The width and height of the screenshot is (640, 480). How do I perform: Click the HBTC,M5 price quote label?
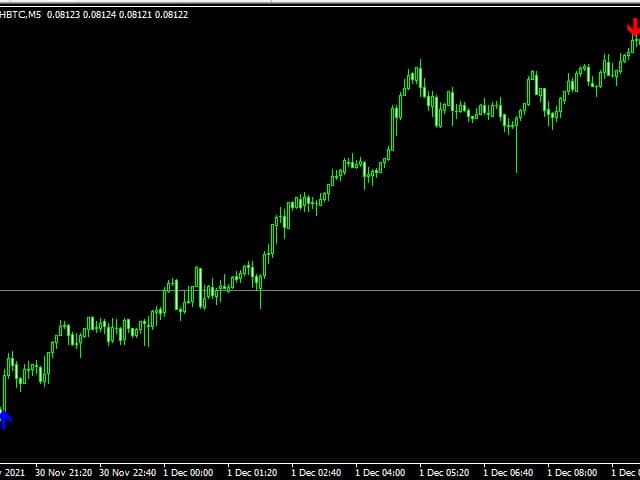click(94, 15)
